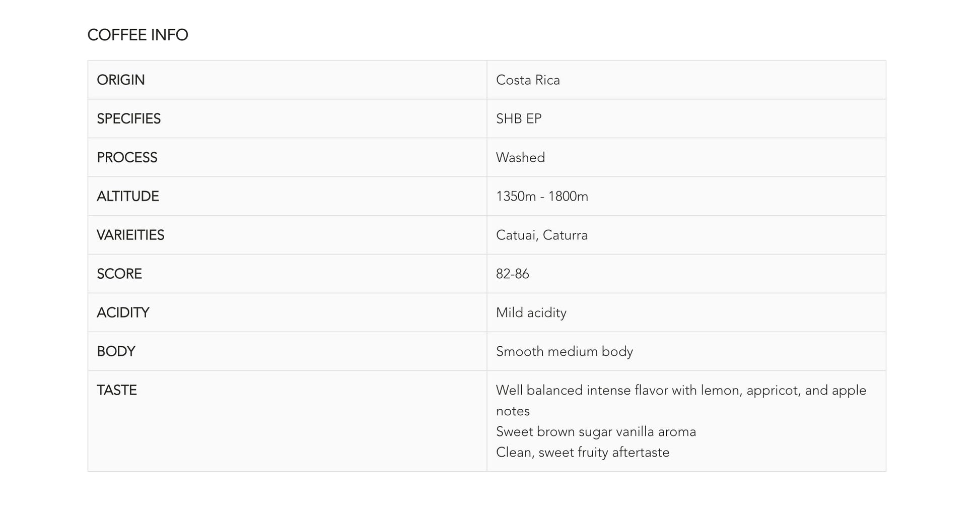
Task: Click the SHB EP value cell
Action: [x=519, y=118]
